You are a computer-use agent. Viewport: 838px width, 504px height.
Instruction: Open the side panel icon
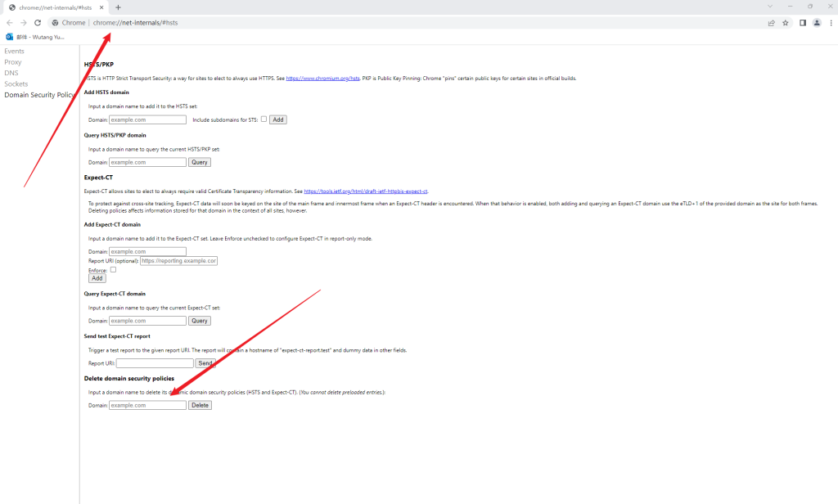click(x=803, y=23)
